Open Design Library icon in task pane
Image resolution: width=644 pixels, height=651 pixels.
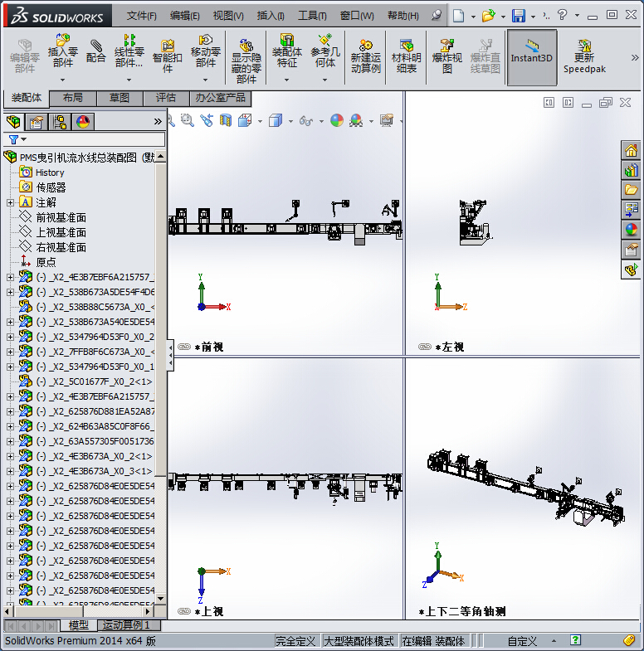tap(631, 170)
